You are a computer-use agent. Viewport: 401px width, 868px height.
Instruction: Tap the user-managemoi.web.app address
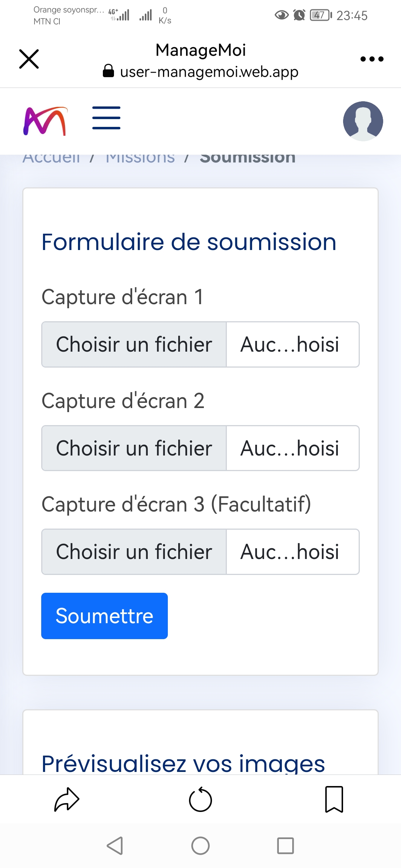(x=209, y=72)
